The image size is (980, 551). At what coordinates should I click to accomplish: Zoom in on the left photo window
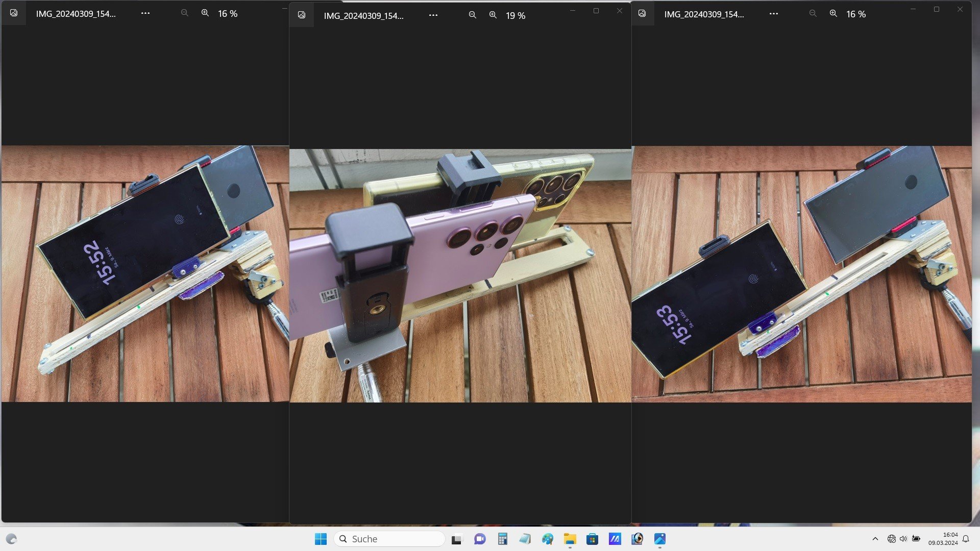click(x=205, y=13)
